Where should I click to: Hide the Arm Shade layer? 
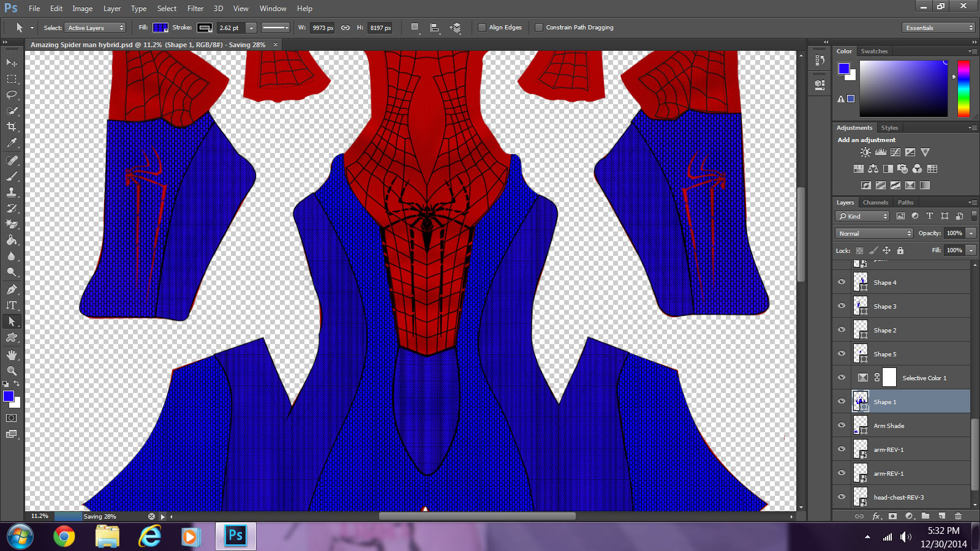[x=842, y=425]
